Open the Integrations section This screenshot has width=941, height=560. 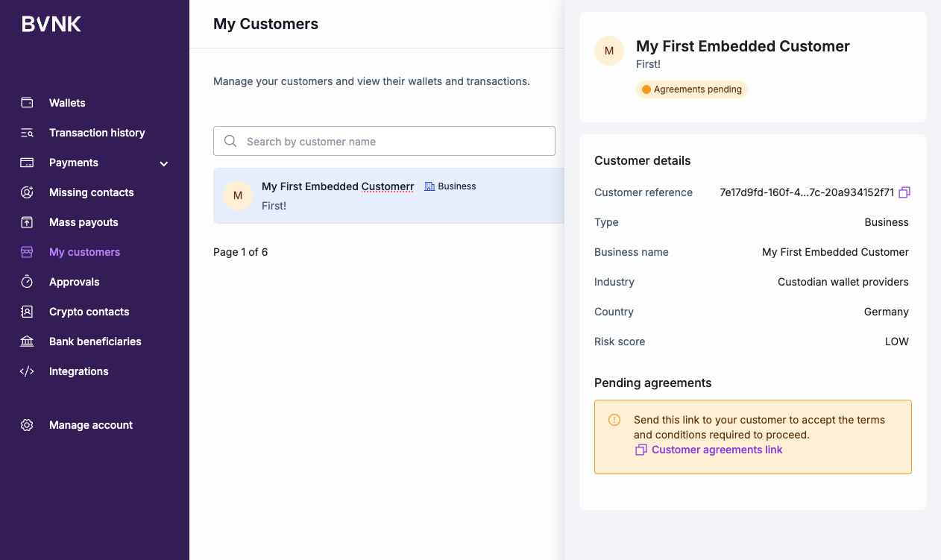coord(78,371)
